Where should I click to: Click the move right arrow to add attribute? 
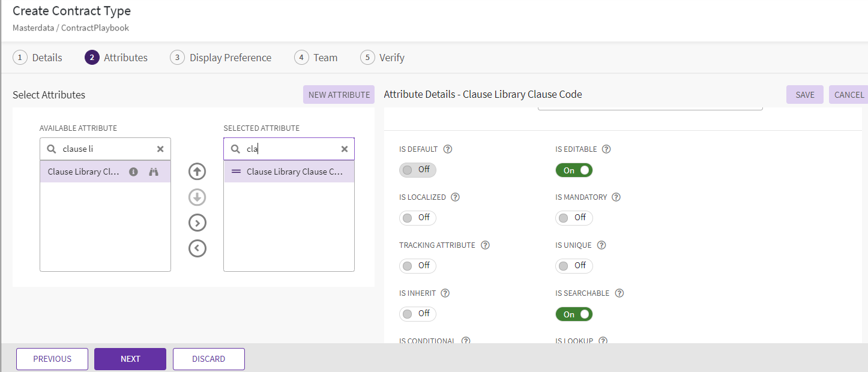(x=197, y=223)
